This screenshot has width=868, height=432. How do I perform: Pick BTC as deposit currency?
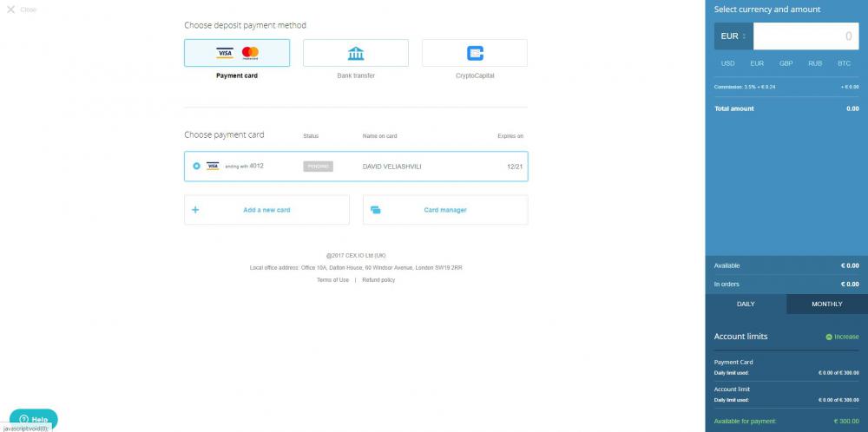(844, 63)
